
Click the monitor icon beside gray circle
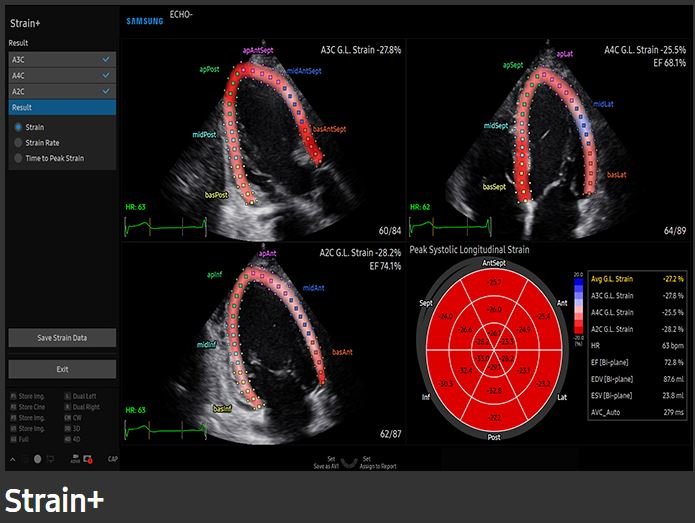click(50, 459)
